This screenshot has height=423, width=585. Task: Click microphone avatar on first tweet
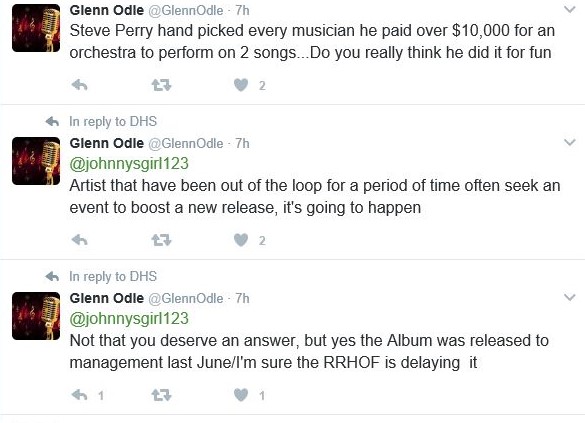click(36, 28)
